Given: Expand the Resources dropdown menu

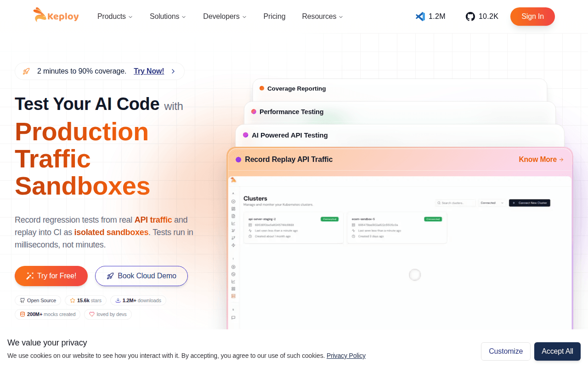Looking at the screenshot, I should tap(322, 17).
